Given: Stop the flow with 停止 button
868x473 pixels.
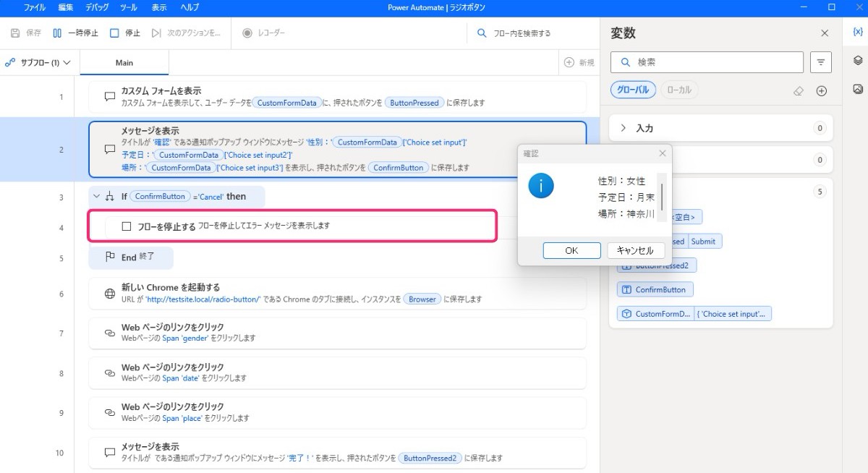Looking at the screenshot, I should pos(124,33).
